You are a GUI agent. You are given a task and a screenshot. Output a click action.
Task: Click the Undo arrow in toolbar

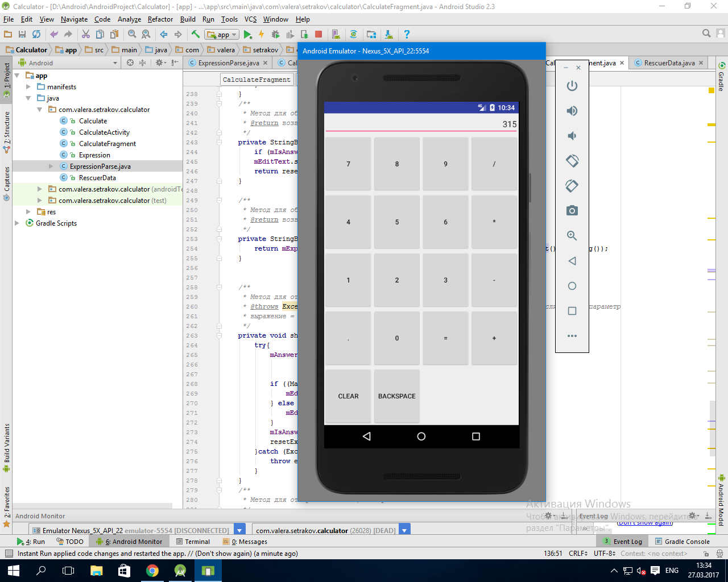coord(54,35)
